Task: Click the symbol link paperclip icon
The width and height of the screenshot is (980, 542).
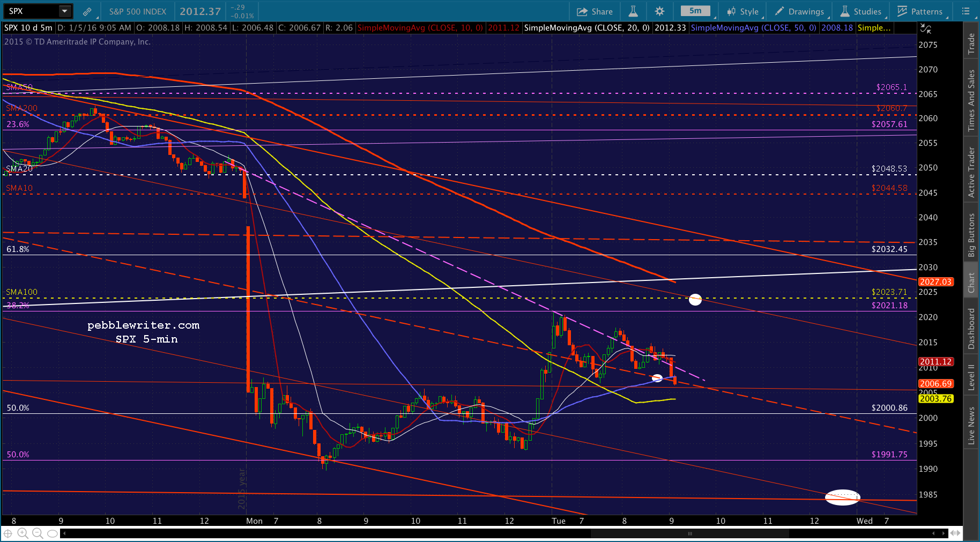Action: point(87,11)
